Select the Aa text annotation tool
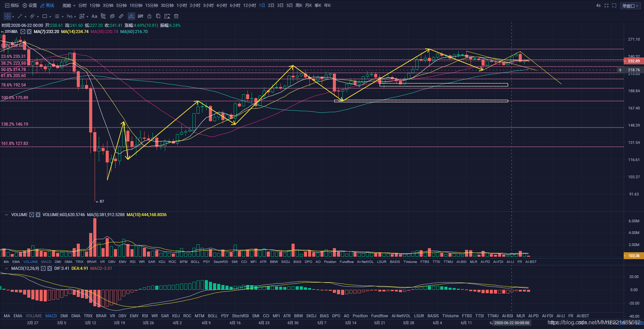This screenshot has width=644, height=329. coord(94,16)
